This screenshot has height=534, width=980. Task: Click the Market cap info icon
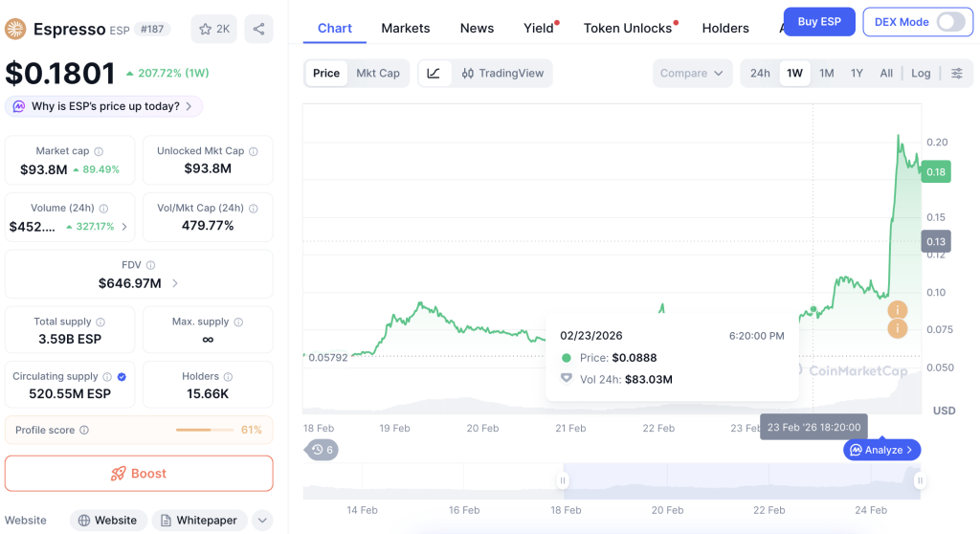tap(99, 151)
